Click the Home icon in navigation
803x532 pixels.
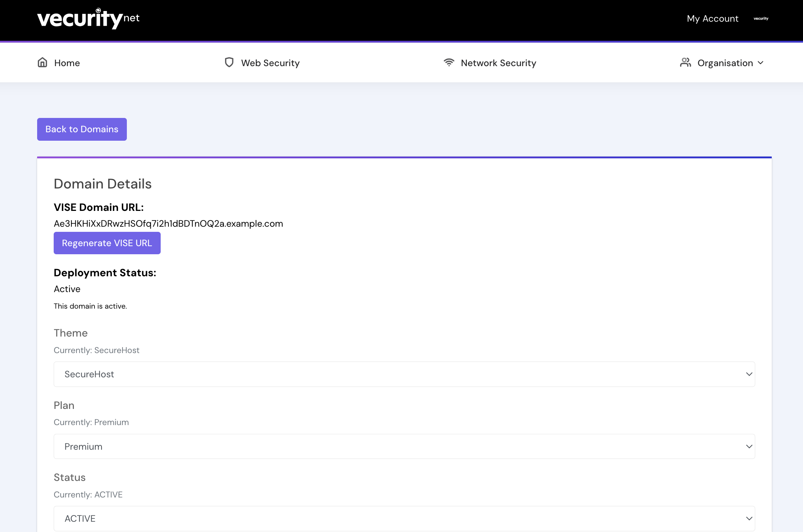click(42, 62)
